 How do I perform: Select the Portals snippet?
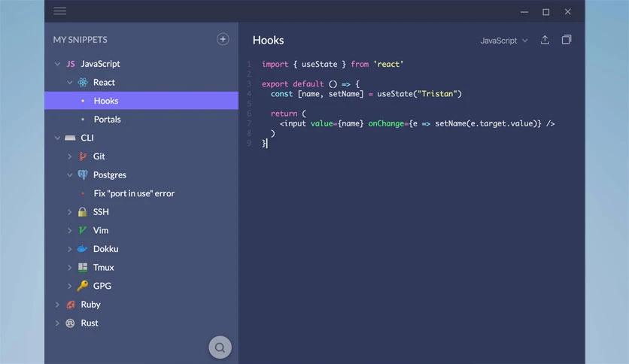point(107,120)
